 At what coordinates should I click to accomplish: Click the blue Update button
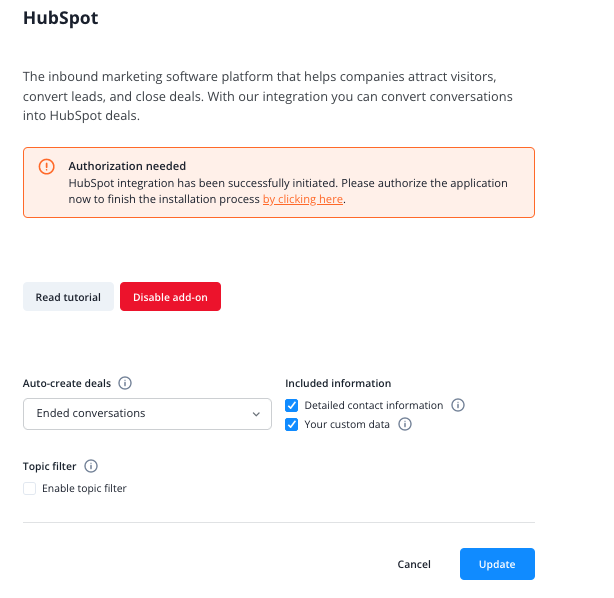(497, 564)
